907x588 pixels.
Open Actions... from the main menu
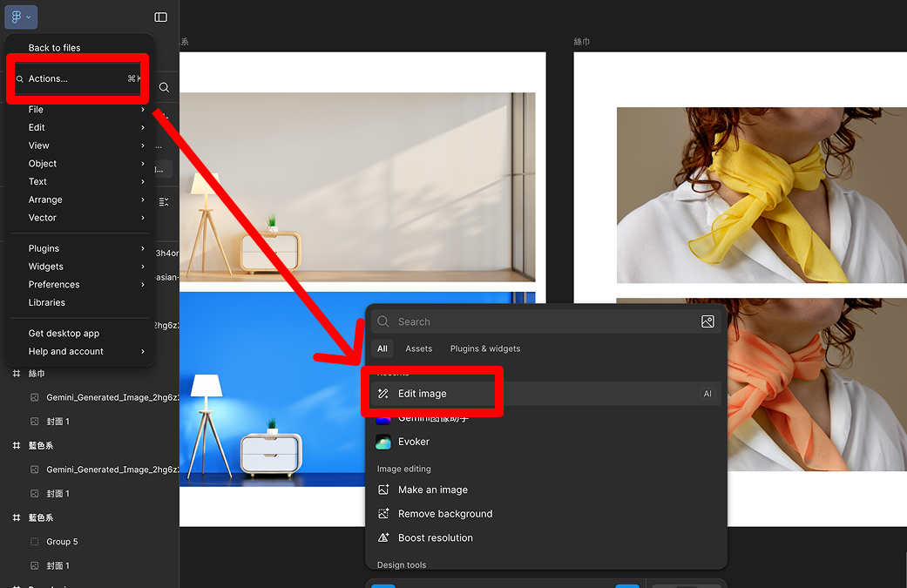(80, 78)
